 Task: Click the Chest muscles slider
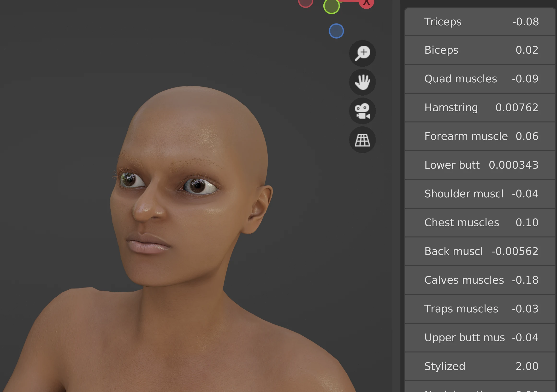pyautogui.click(x=480, y=223)
